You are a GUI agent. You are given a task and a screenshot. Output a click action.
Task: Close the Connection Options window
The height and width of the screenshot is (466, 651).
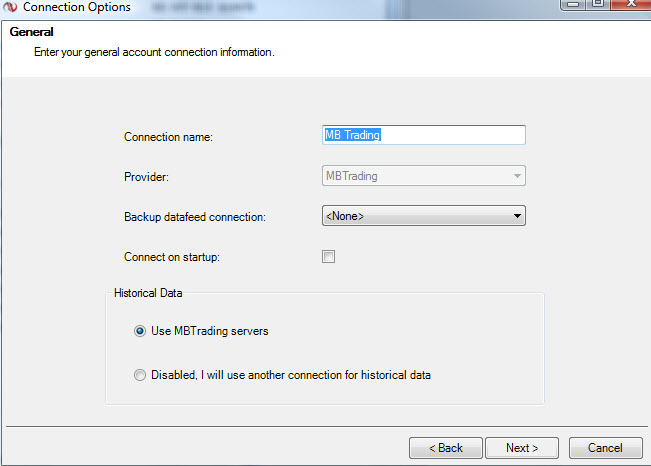(631, 4)
